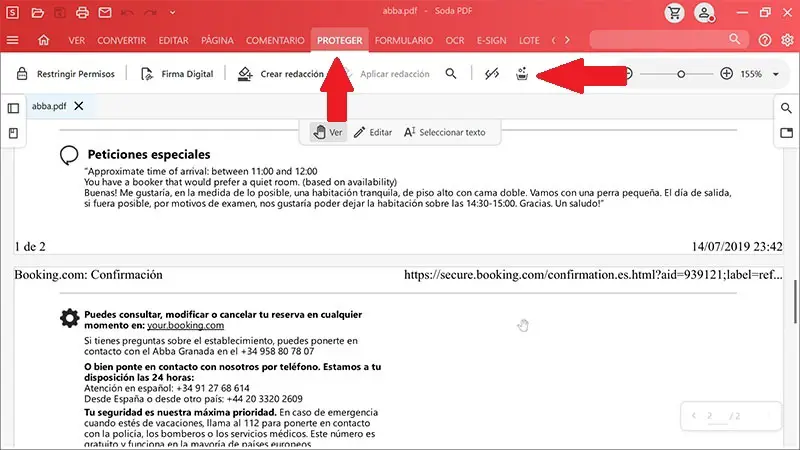
Task: Open the your.booking.com link
Action: (x=185, y=326)
